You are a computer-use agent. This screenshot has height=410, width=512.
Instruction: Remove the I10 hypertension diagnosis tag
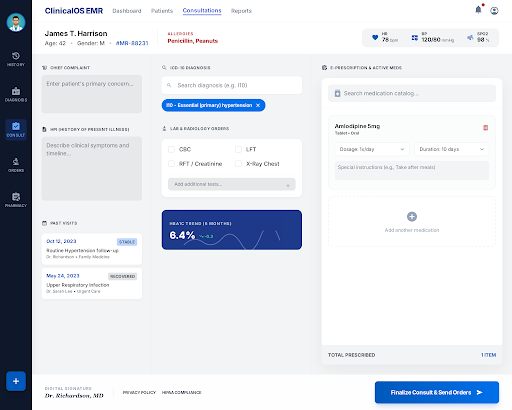point(258,105)
